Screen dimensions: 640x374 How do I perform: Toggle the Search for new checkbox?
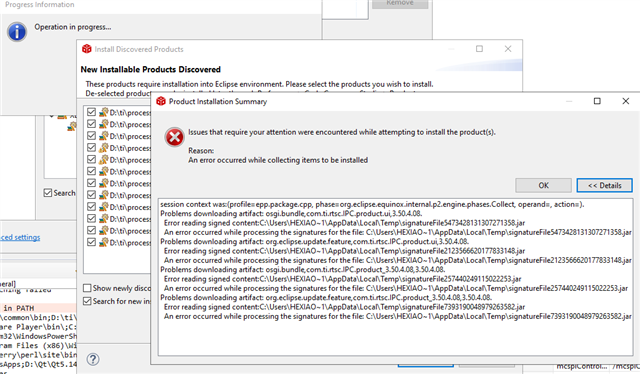(x=87, y=301)
